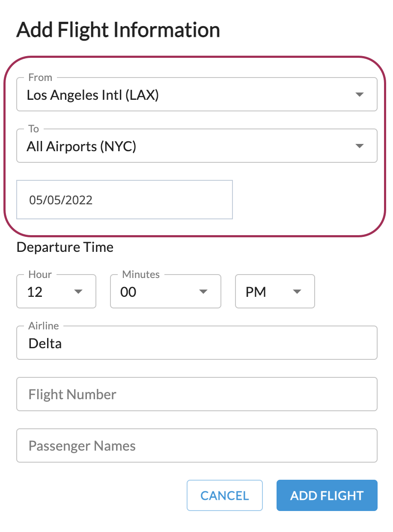Open the Los Angeles Intl (LAX) selector
Screen dimensions: 393x532
coord(197,94)
